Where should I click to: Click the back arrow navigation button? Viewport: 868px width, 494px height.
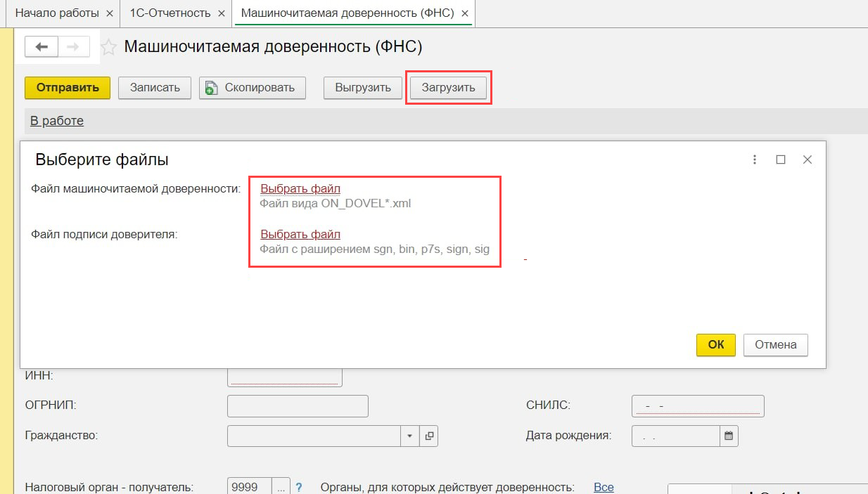tap(42, 47)
